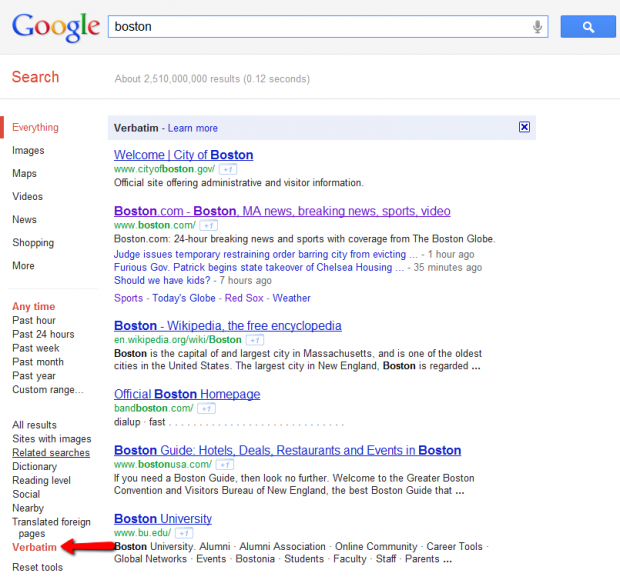This screenshot has width=620, height=580.
Task: Filter results to Past year
Action: 34,376
